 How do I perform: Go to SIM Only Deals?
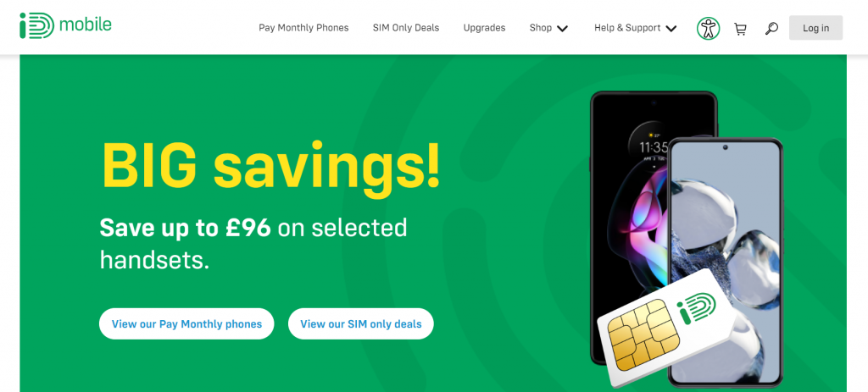[406, 28]
